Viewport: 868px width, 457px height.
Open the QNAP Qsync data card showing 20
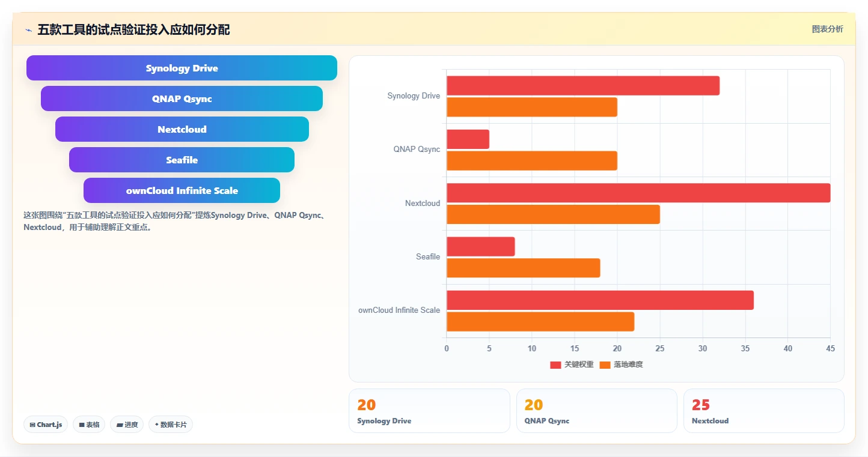596,411
